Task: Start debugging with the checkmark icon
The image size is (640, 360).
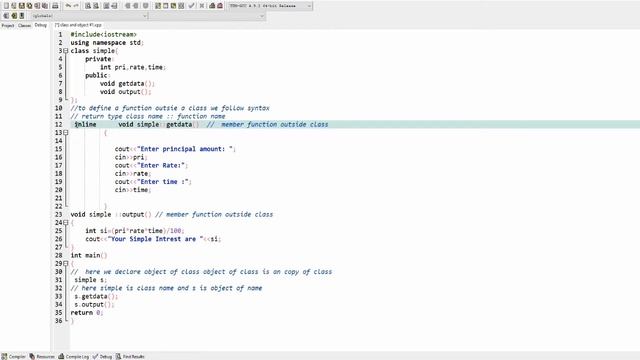Action: click(x=191, y=6)
